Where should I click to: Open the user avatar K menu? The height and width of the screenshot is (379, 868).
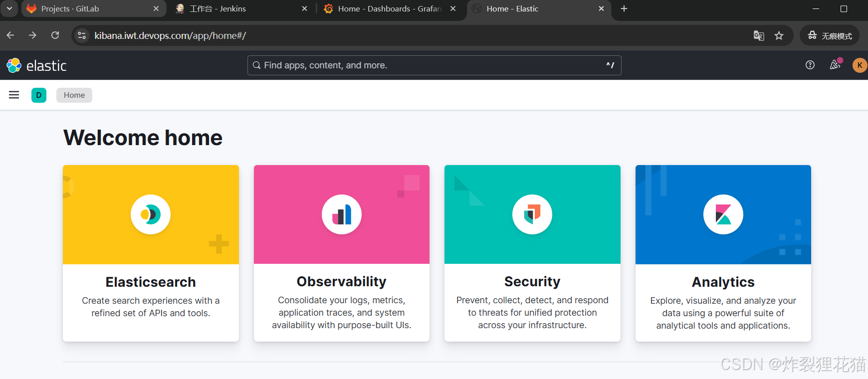point(860,65)
